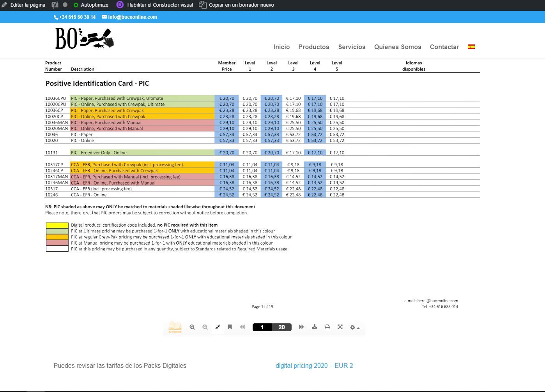Click the Idiomas disponibles column header
This screenshot has height=392, width=545.
[x=414, y=66]
